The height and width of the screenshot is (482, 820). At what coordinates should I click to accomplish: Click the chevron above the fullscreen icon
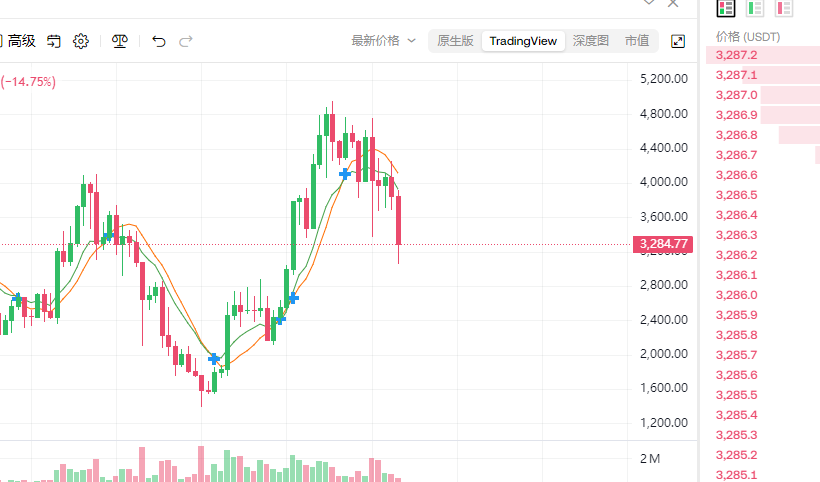(x=650, y=4)
